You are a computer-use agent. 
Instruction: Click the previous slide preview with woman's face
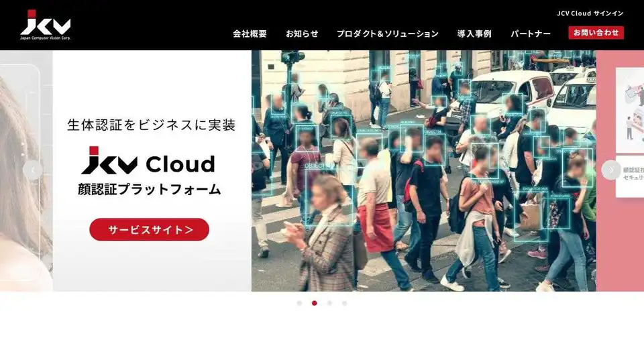click(x=26, y=171)
